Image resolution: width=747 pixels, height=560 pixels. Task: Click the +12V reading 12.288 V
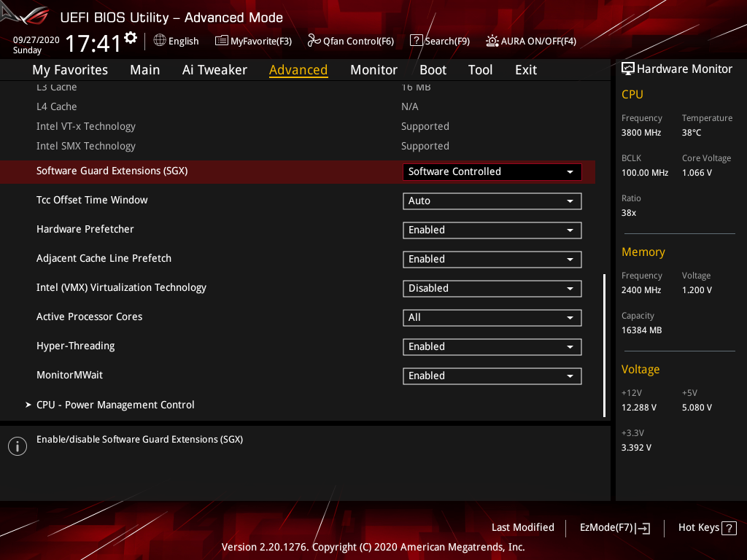click(639, 408)
